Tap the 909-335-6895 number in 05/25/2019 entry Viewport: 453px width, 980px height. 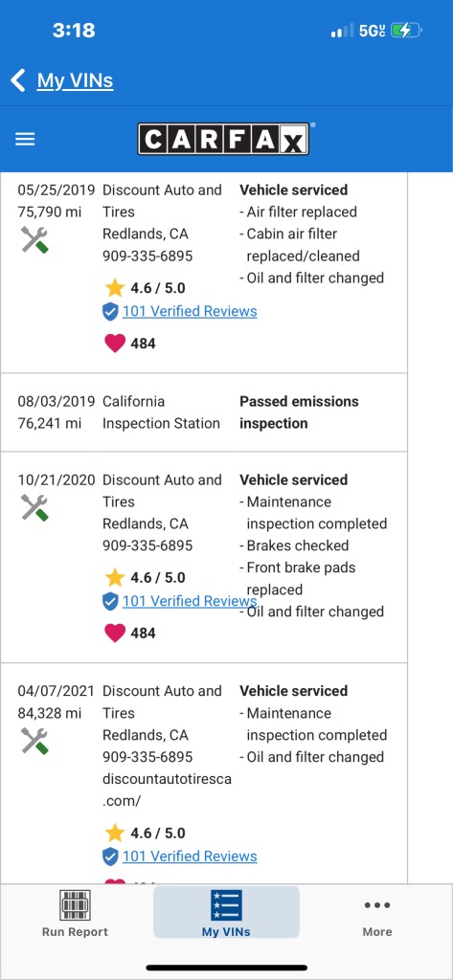pyautogui.click(x=147, y=256)
